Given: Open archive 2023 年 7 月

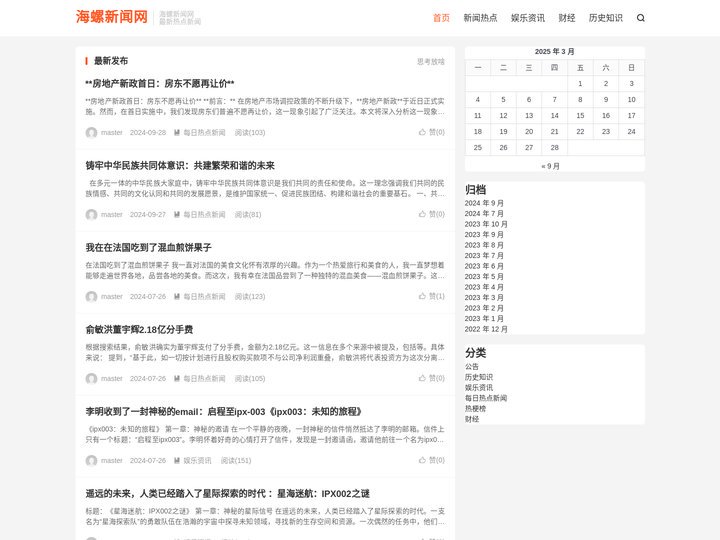Looking at the screenshot, I should point(484,256).
